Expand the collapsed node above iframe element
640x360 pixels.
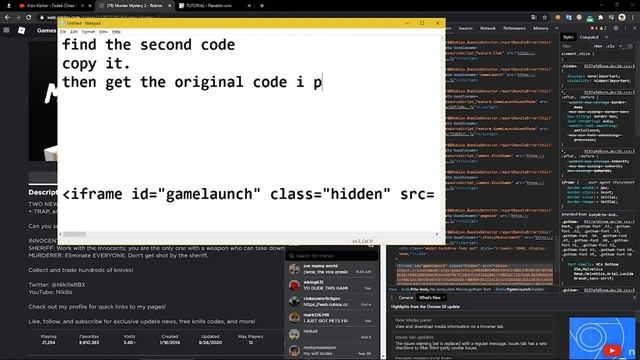(396, 259)
